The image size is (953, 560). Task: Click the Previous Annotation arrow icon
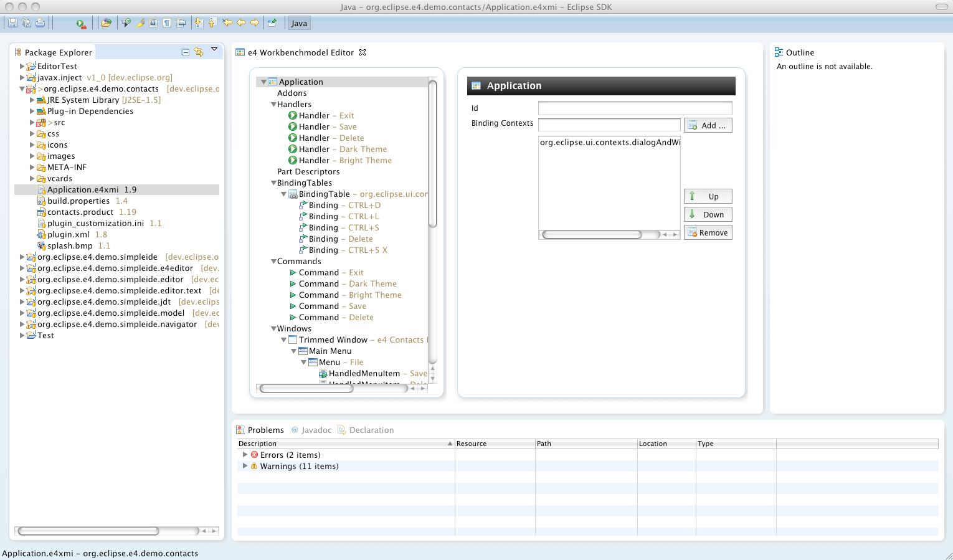212,23
